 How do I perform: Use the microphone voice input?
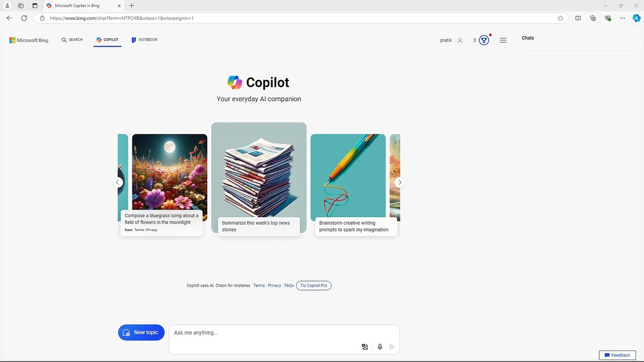click(x=380, y=347)
